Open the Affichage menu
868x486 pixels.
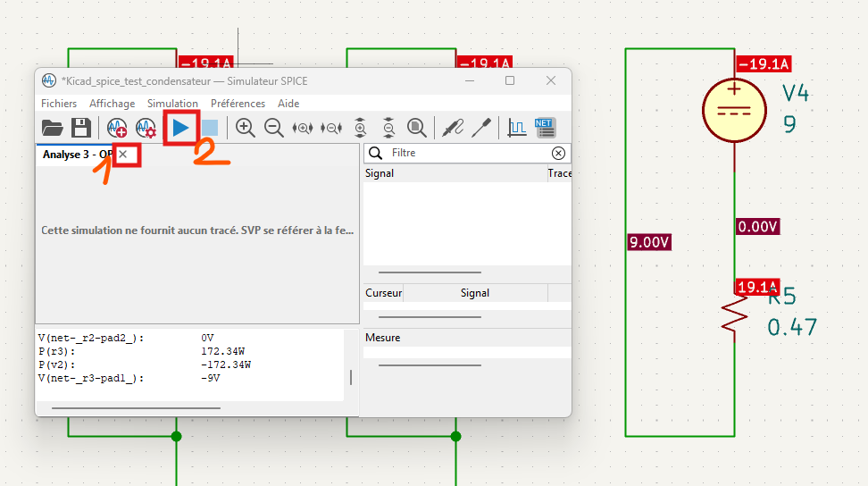tap(112, 104)
